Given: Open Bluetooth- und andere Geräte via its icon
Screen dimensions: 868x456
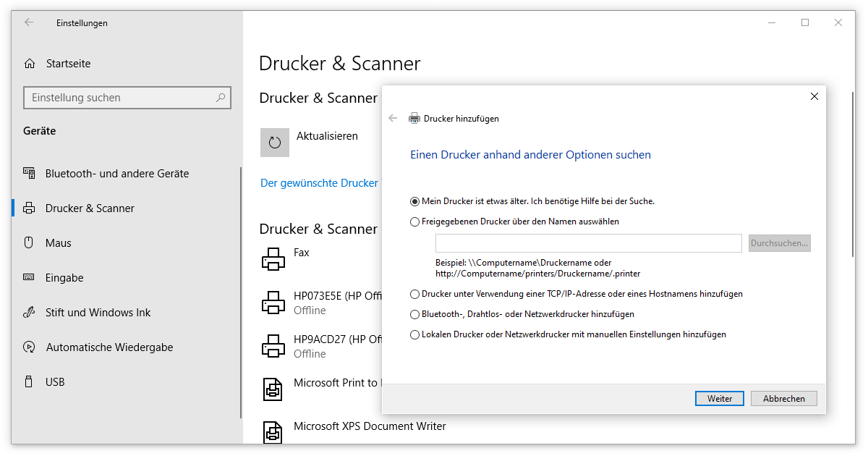Looking at the screenshot, I should [x=30, y=173].
